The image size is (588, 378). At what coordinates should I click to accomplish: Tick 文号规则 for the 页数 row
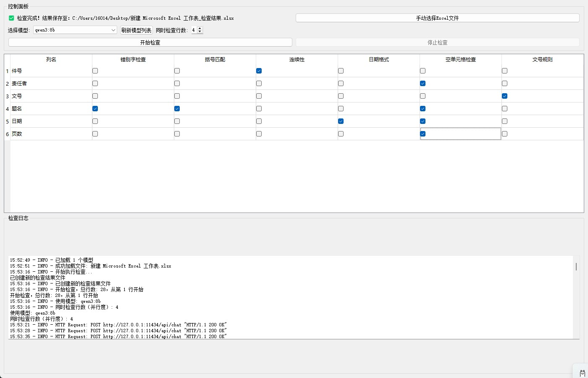[x=504, y=134]
